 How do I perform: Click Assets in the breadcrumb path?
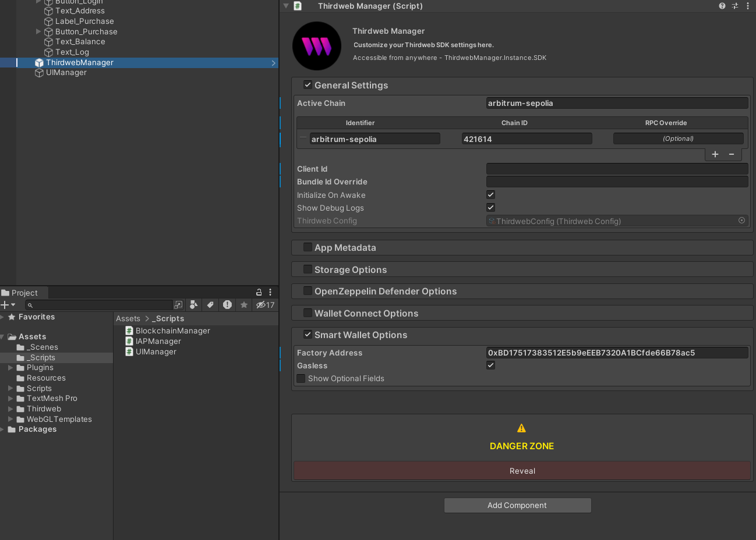(128, 318)
